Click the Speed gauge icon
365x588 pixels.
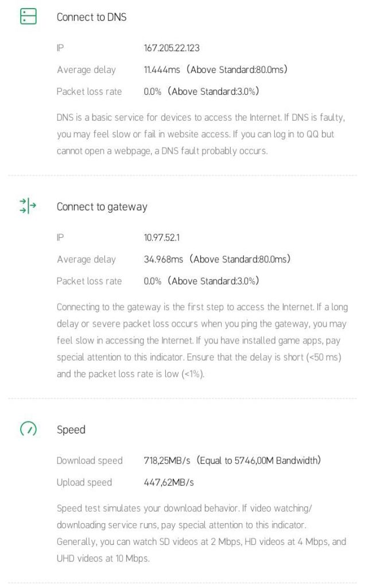28,428
